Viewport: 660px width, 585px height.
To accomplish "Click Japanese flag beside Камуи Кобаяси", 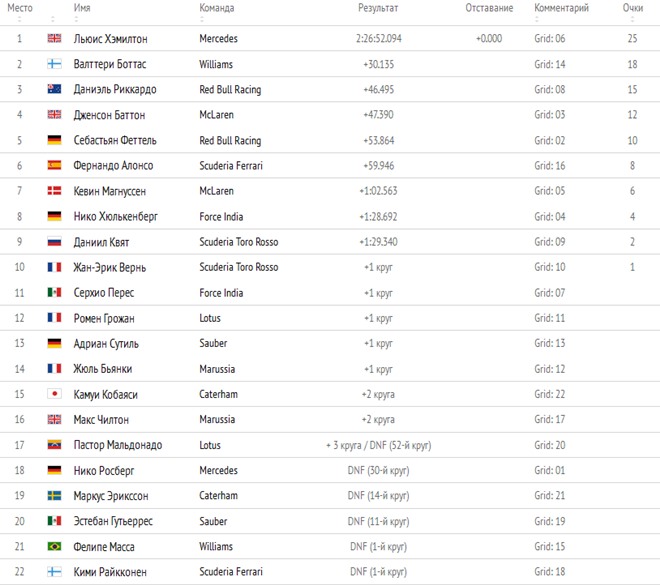I will (x=54, y=394).
